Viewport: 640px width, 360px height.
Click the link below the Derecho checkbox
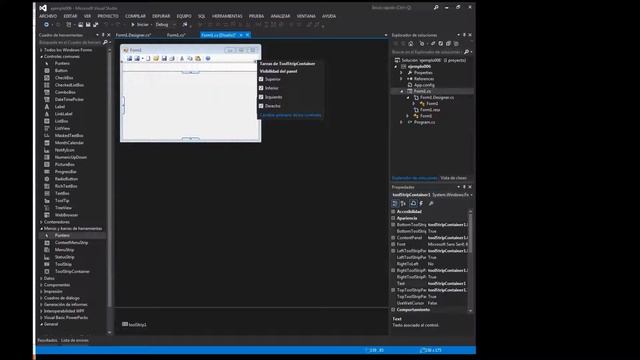point(290,115)
